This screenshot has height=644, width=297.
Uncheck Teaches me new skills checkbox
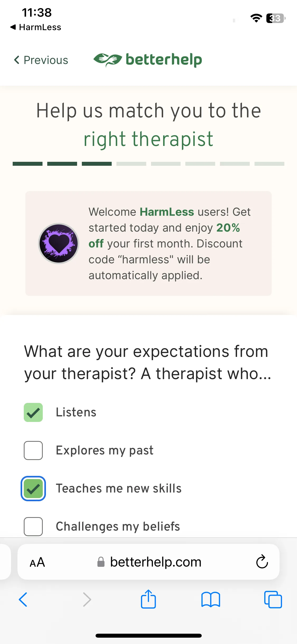(33, 488)
